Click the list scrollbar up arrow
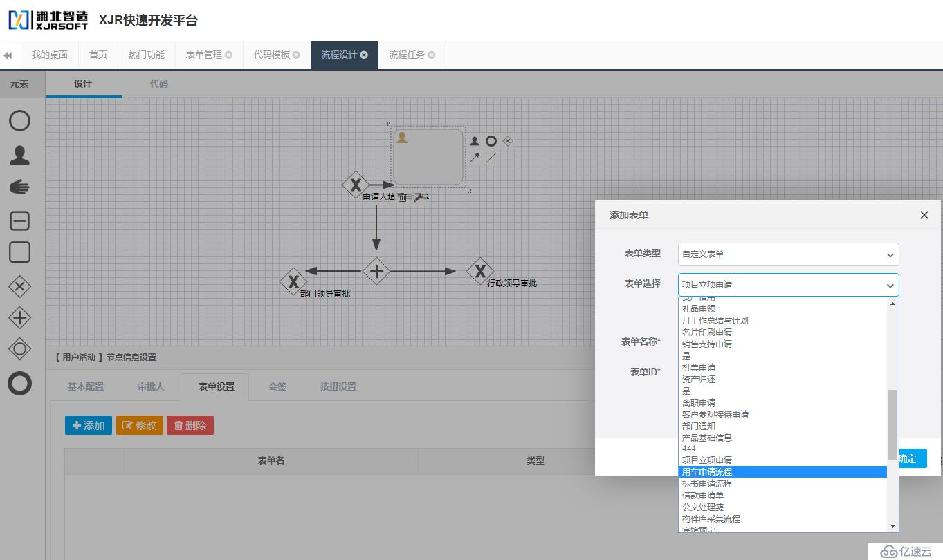This screenshot has width=943, height=560. (x=892, y=304)
